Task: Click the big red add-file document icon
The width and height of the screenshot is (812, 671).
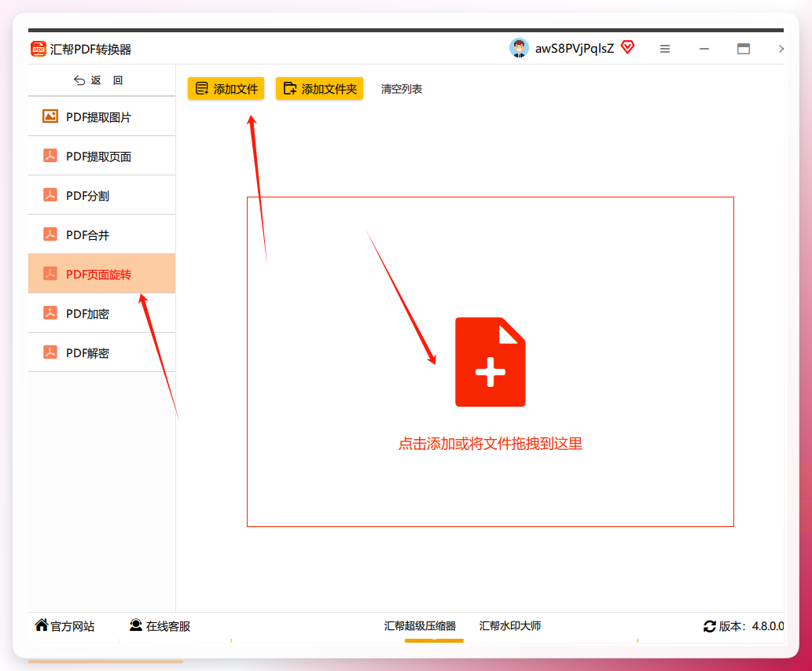Action: tap(491, 362)
